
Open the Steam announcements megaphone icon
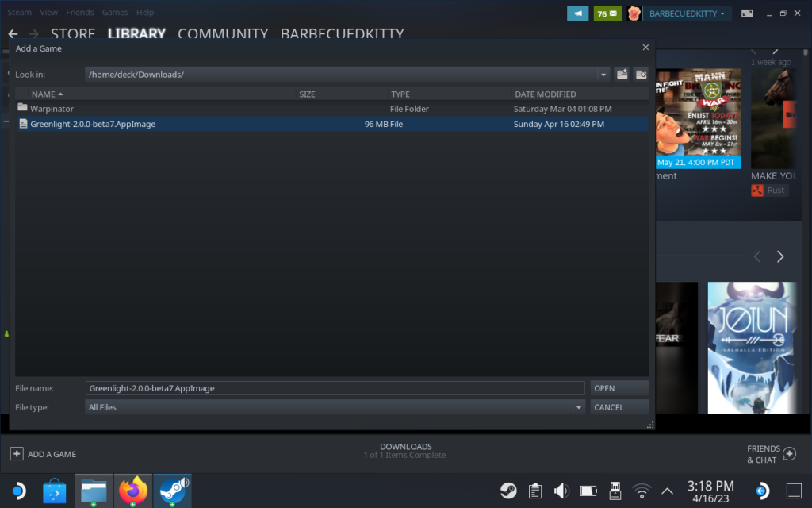click(x=577, y=13)
